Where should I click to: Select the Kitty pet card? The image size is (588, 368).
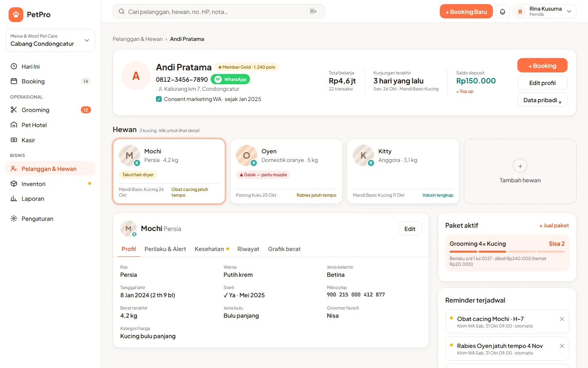(x=403, y=171)
